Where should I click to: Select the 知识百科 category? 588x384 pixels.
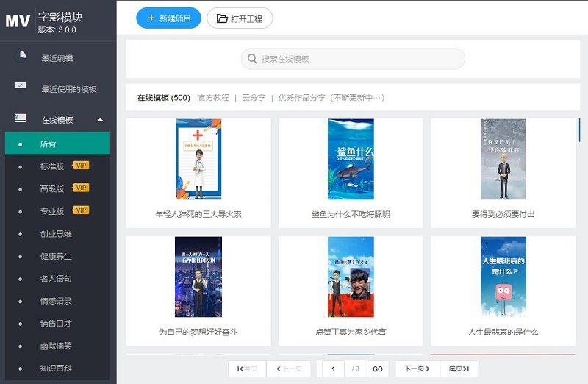(57, 369)
